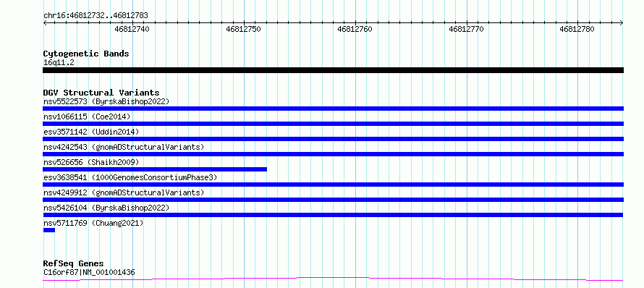Open variant nsv4249912 (gnomADStructuralVariants) label
644x288 pixels.
pyautogui.click(x=124, y=192)
